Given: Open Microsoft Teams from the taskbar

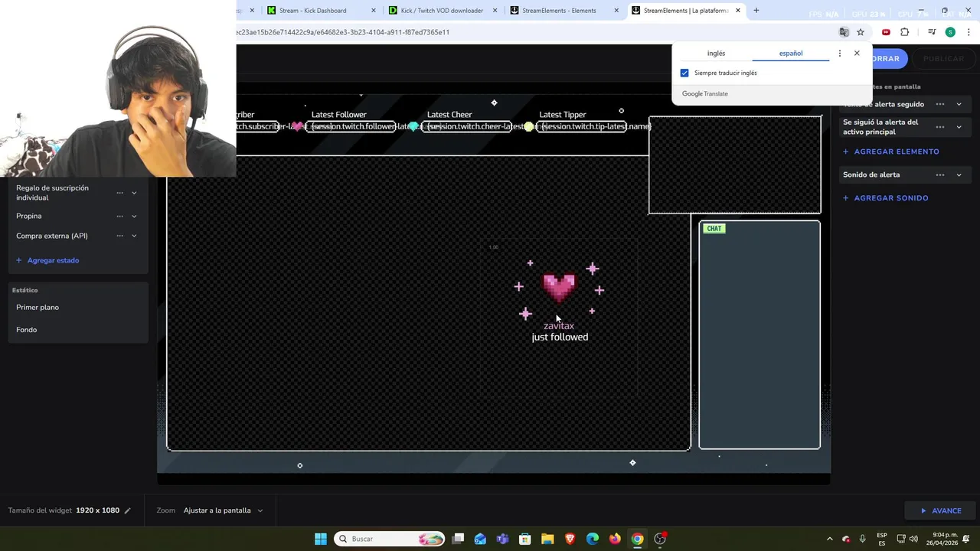Looking at the screenshot, I should pyautogui.click(x=502, y=539).
